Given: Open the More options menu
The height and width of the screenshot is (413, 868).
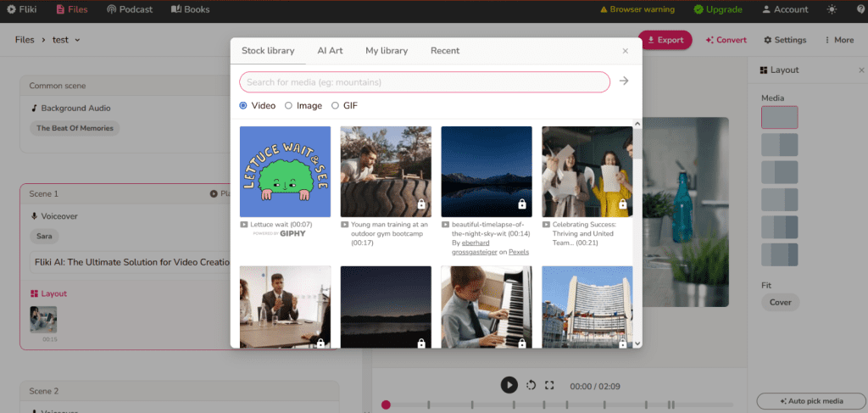Looking at the screenshot, I should click(839, 40).
